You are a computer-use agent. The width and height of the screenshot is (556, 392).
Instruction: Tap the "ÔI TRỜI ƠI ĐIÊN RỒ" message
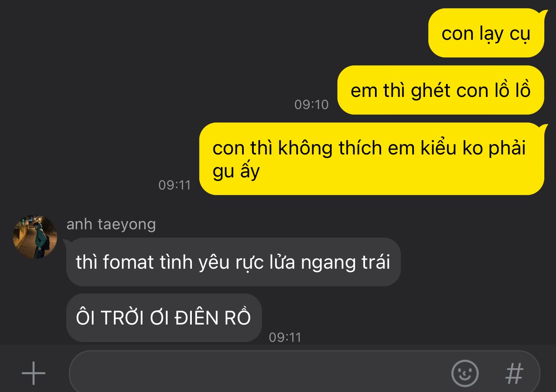click(164, 318)
